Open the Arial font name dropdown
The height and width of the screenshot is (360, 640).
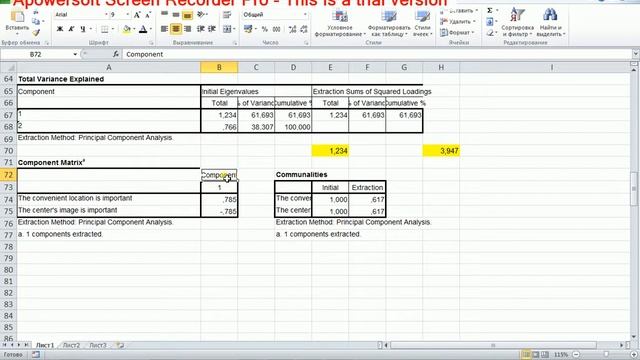(x=106, y=15)
